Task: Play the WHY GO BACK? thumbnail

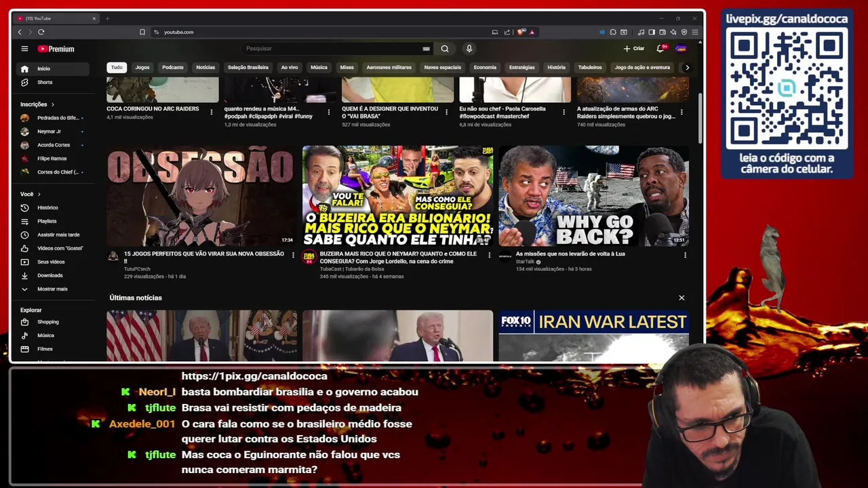Action: (x=593, y=196)
